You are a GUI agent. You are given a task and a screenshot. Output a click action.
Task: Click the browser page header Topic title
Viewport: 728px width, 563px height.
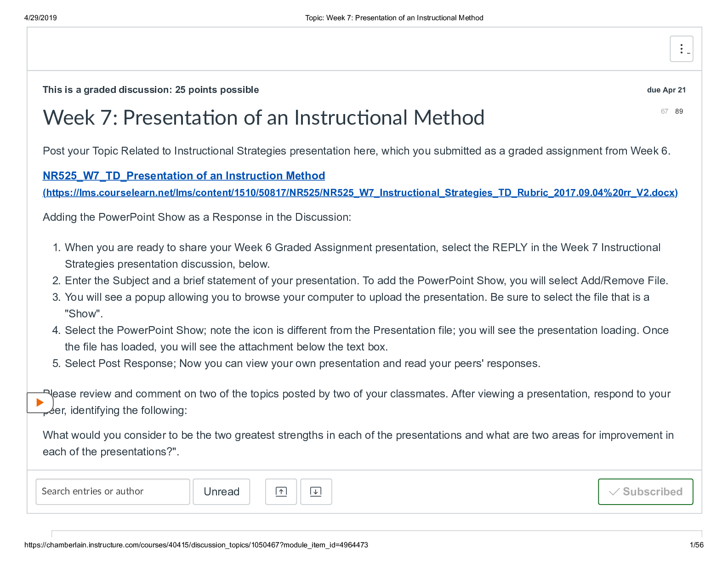(394, 17)
